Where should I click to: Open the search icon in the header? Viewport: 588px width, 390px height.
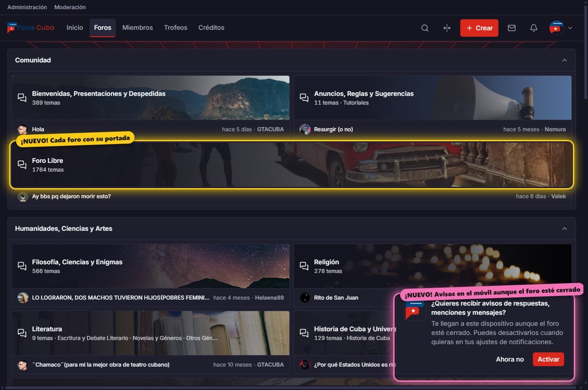pos(425,28)
